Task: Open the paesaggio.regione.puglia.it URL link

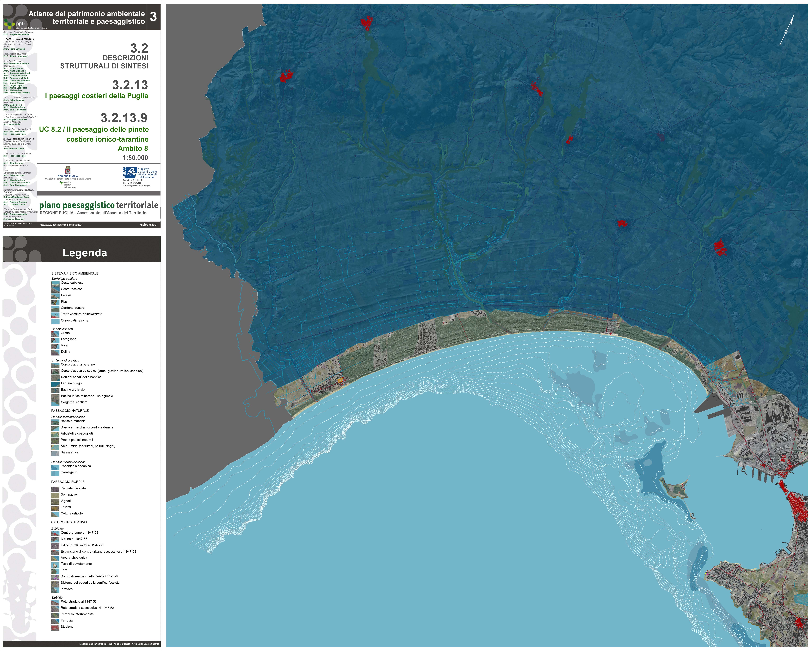Action: coord(61,225)
